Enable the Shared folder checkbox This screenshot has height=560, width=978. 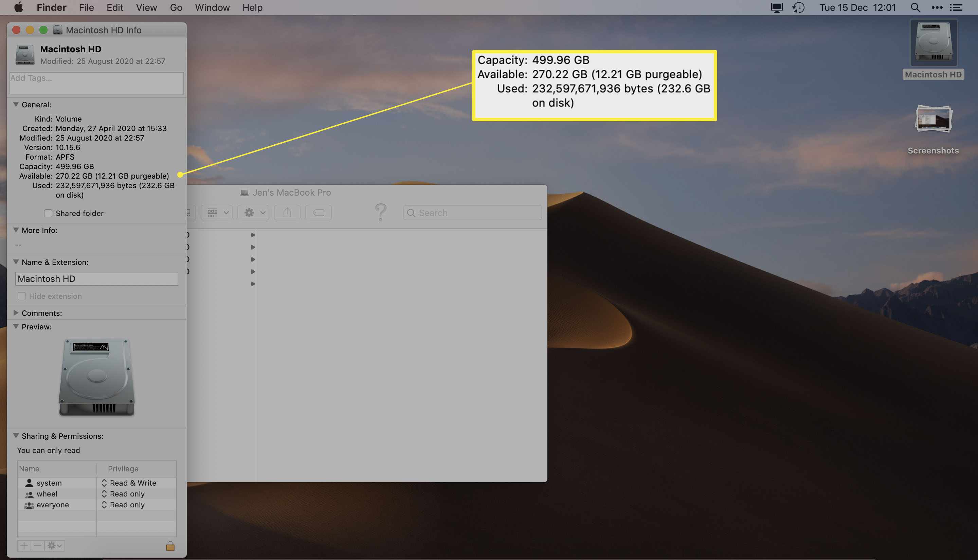point(48,213)
